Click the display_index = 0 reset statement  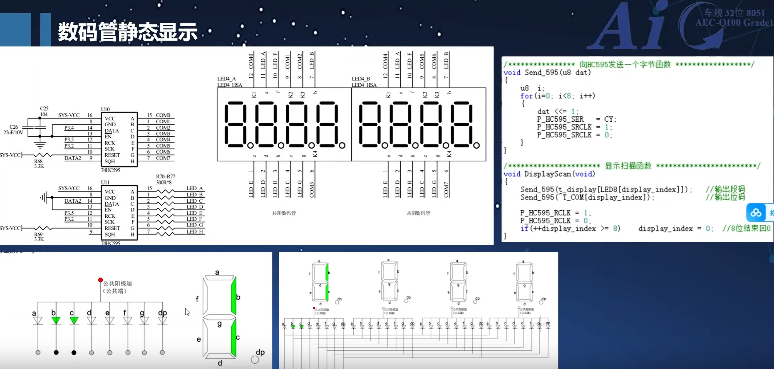tap(676, 229)
